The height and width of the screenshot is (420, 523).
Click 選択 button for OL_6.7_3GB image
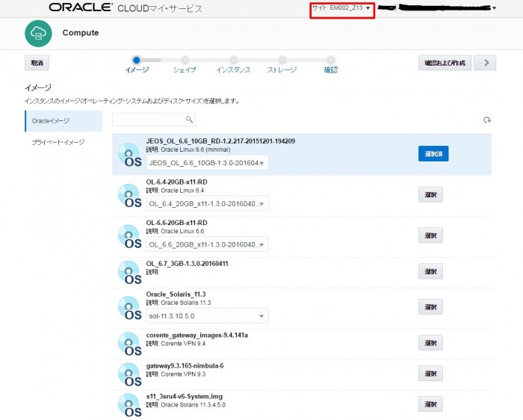click(430, 271)
